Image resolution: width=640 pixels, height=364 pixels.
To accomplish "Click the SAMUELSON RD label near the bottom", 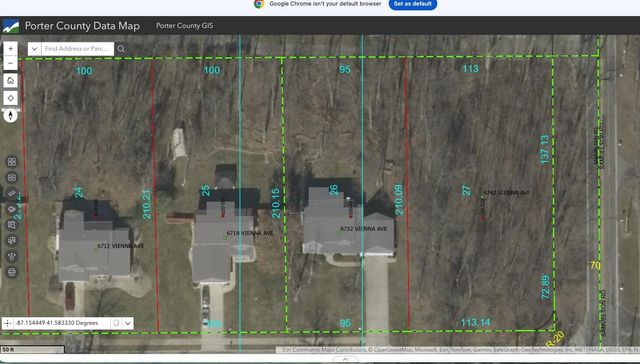I will (603, 313).
